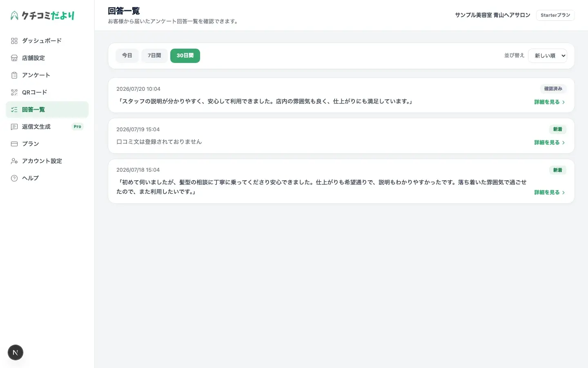This screenshot has width=588, height=368.
Task: Select the 30日間 period filter
Action: (185, 56)
